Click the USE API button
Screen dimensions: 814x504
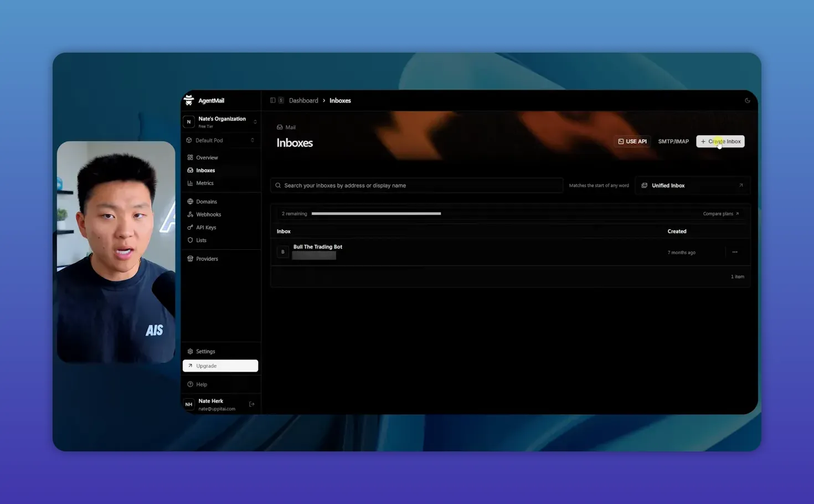(x=632, y=141)
